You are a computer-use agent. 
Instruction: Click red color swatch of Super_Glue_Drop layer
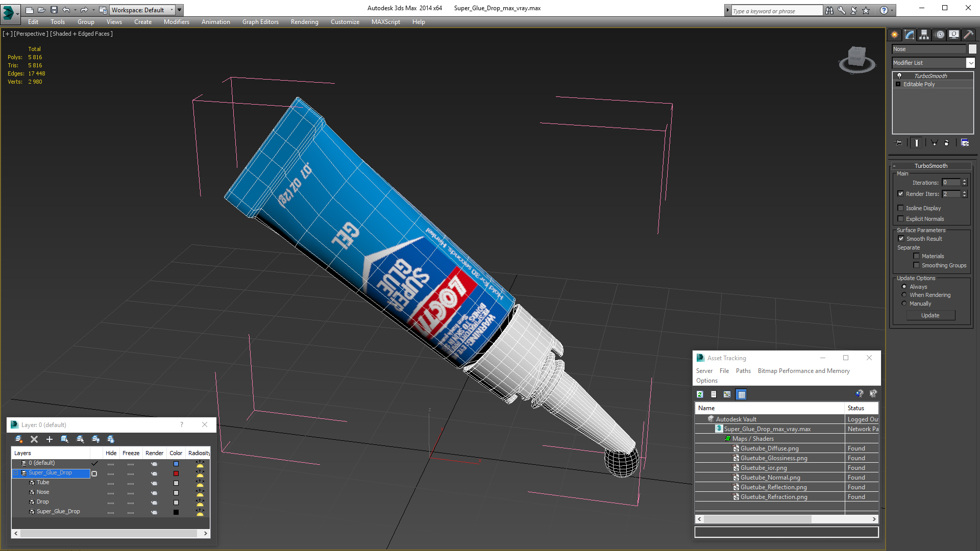(176, 473)
